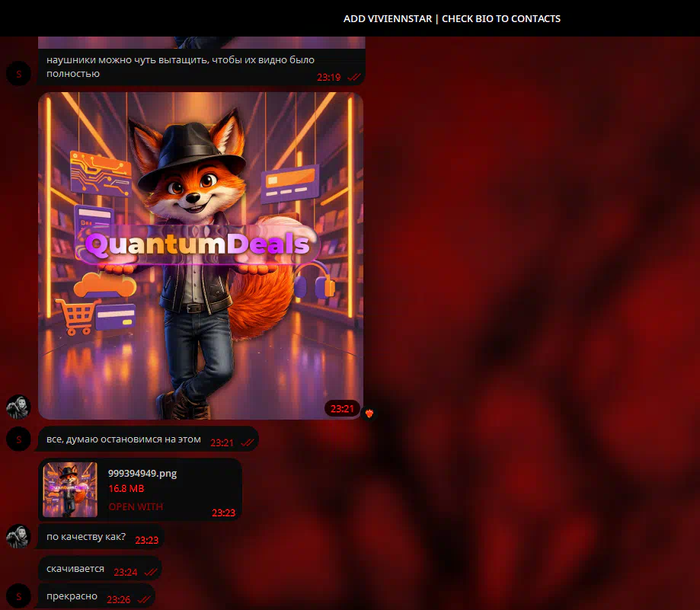Screen dimensions: 700x610
Task: Click the S avatar by the остановимся message
Action: (18, 439)
